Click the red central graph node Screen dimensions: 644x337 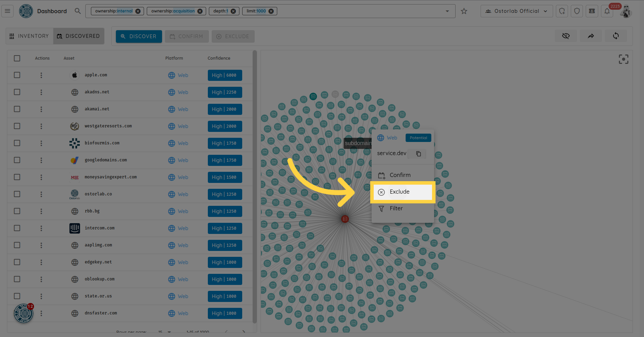coord(345,219)
